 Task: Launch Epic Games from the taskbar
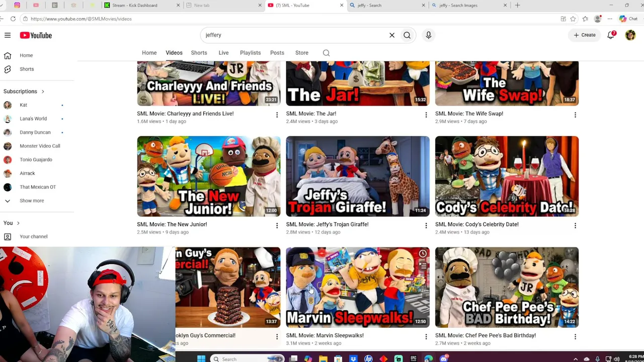pos(414,358)
